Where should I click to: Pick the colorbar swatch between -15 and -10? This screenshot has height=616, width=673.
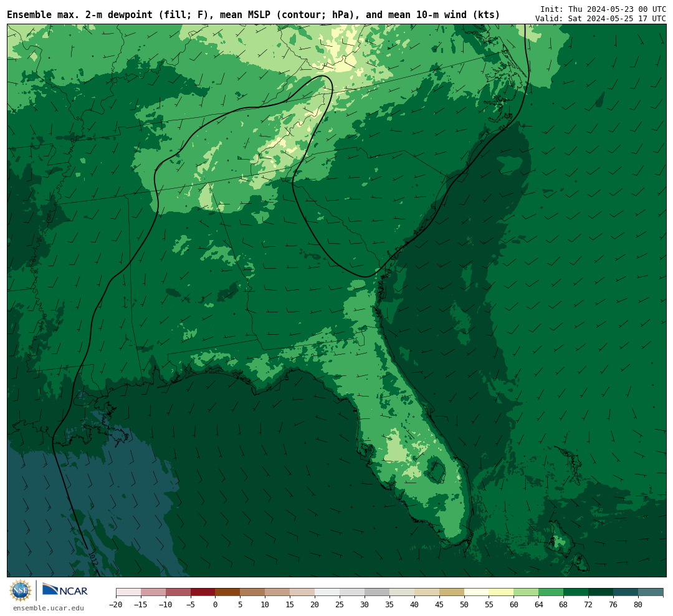(153, 592)
